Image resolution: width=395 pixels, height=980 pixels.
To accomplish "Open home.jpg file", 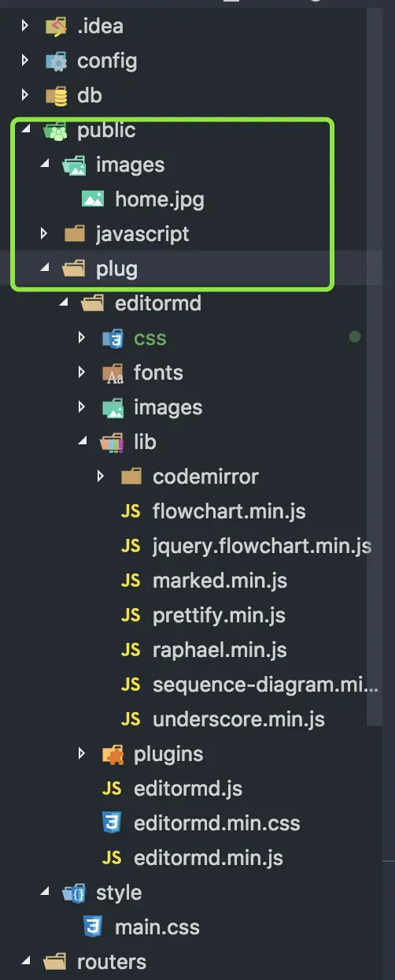I will tap(160, 200).
